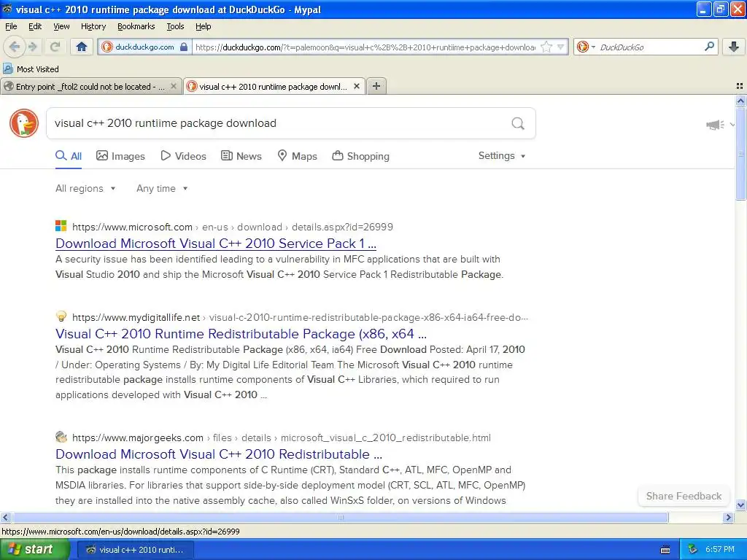Click the mydigitallife.net result URL
This screenshot has height=560, width=747.
click(300, 318)
